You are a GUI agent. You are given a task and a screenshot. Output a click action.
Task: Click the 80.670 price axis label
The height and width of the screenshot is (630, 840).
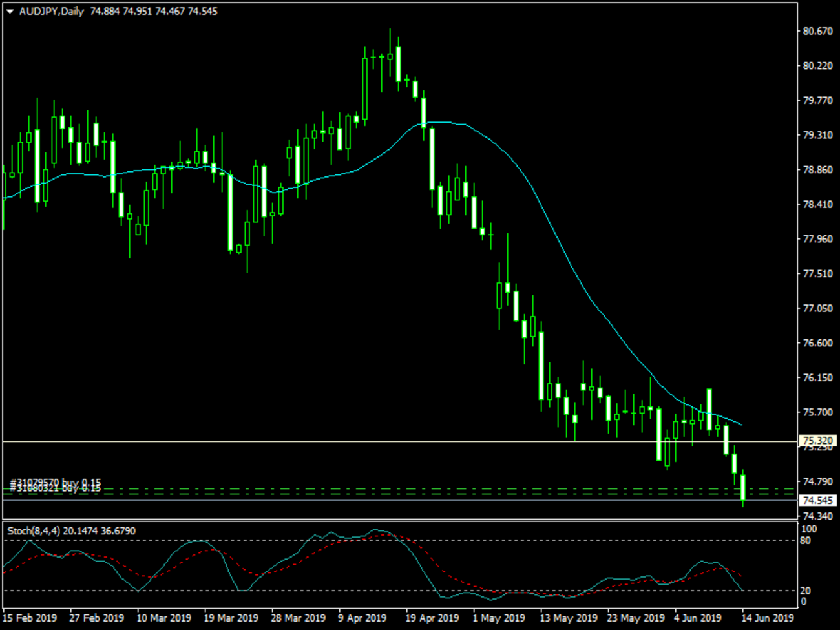[x=817, y=31]
